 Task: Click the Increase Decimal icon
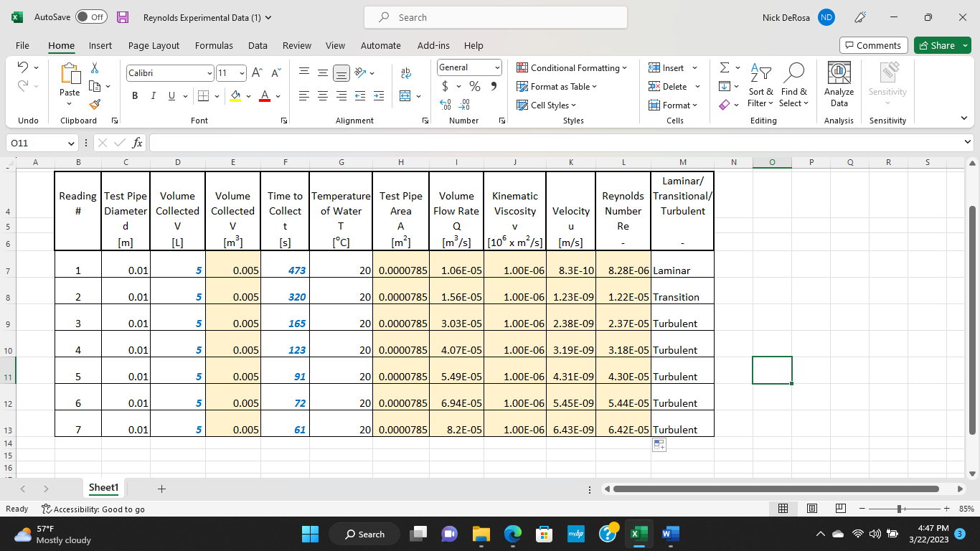click(x=445, y=105)
